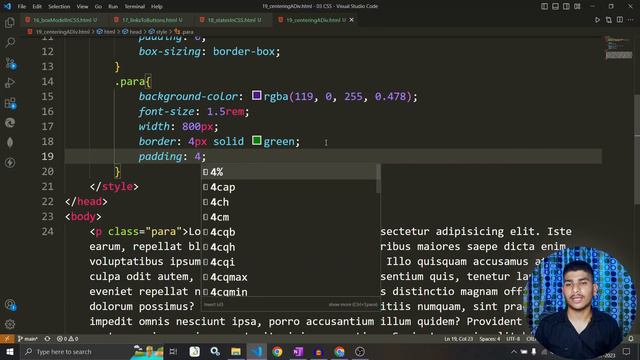This screenshot has height=360, width=640.
Task: Open green color swatch picker on border line
Action: tap(256, 141)
